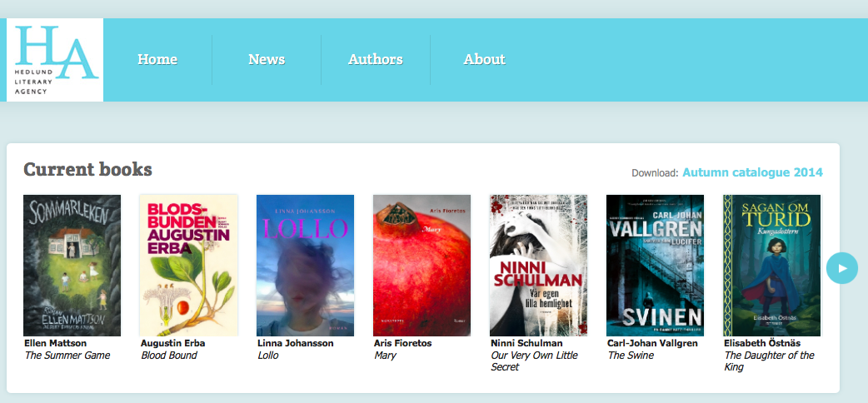
Task: Click author name Aris Fioretos
Action: [x=402, y=343]
